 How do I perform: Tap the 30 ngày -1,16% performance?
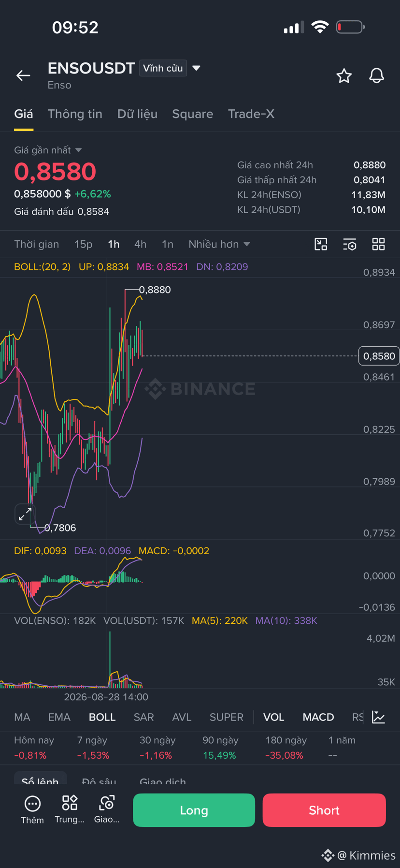tap(157, 748)
